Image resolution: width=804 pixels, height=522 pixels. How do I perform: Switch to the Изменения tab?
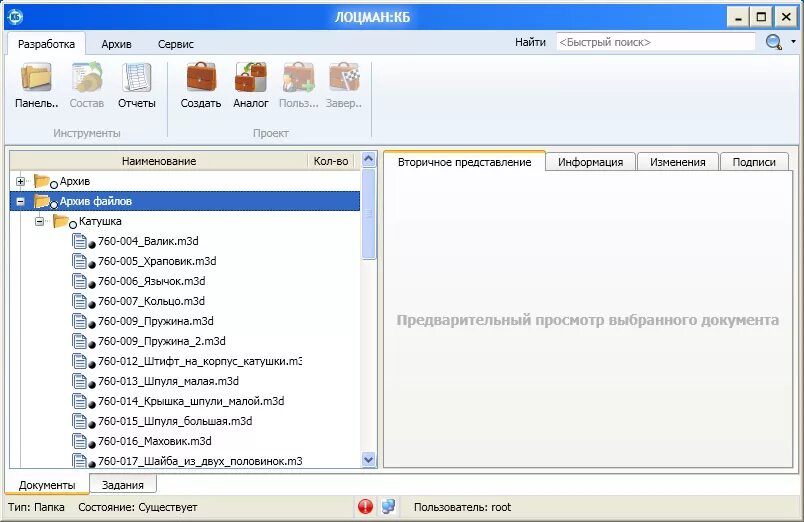point(678,162)
